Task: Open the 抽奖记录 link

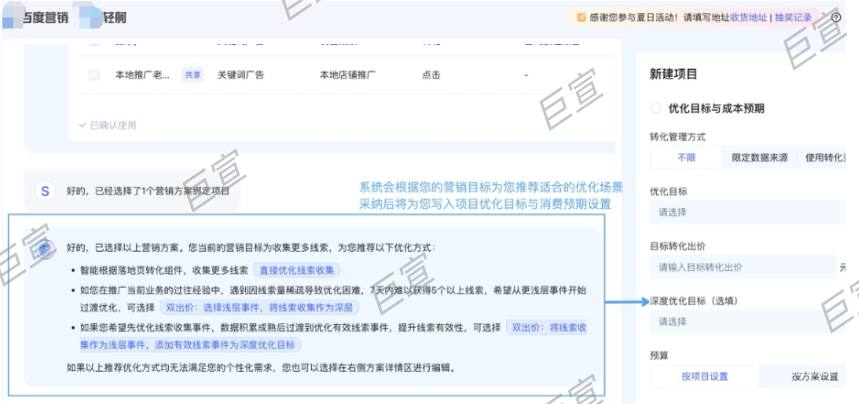Action: tap(793, 18)
